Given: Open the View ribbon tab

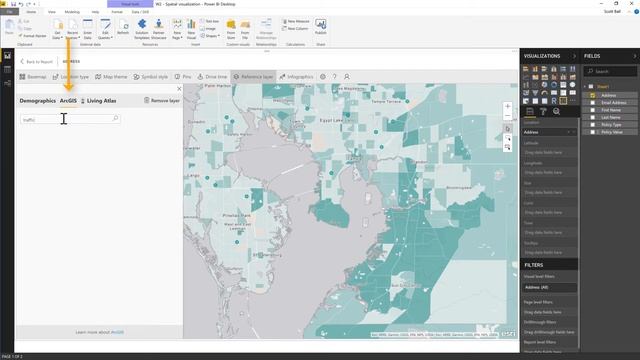Looking at the screenshot, I should tap(52, 12).
